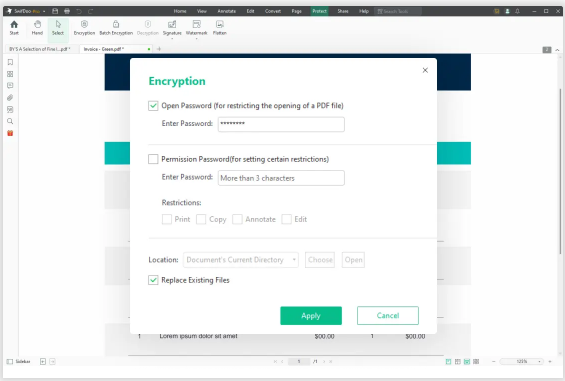Tick the Copy restriction checkbox
Screen dimensions: 565x381
(201, 219)
